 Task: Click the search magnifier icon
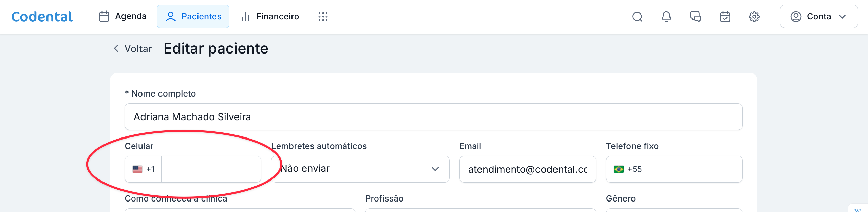637,17
